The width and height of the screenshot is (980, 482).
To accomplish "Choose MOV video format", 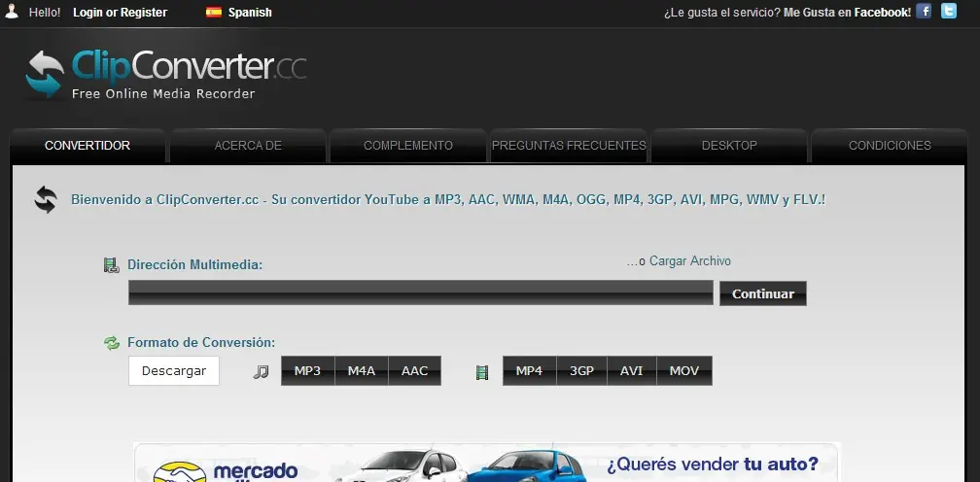I will pyautogui.click(x=684, y=371).
